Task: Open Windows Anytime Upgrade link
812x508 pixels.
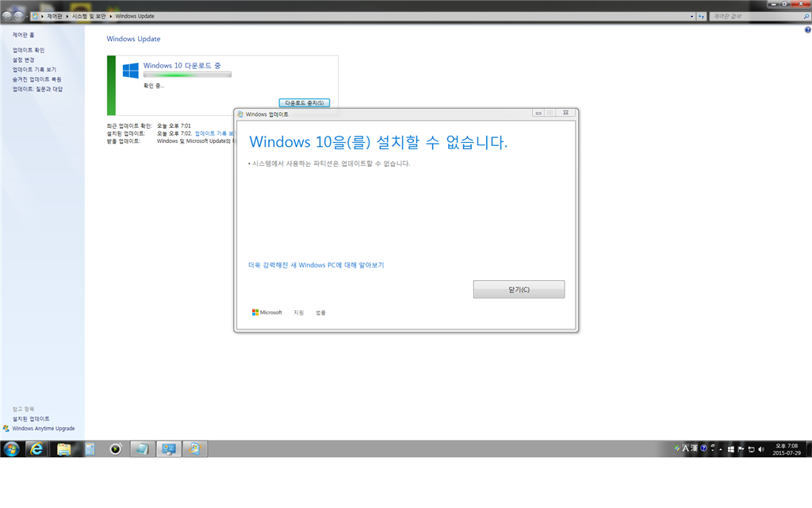Action: coord(44,429)
